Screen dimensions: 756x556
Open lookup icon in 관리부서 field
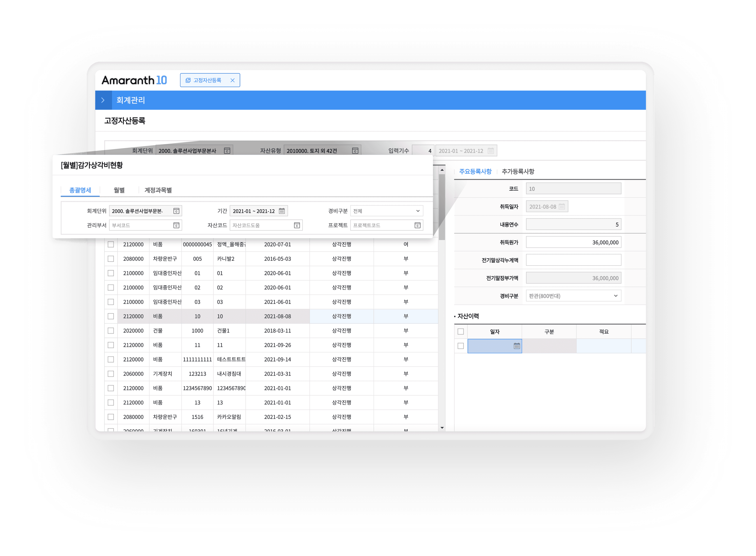point(176,226)
